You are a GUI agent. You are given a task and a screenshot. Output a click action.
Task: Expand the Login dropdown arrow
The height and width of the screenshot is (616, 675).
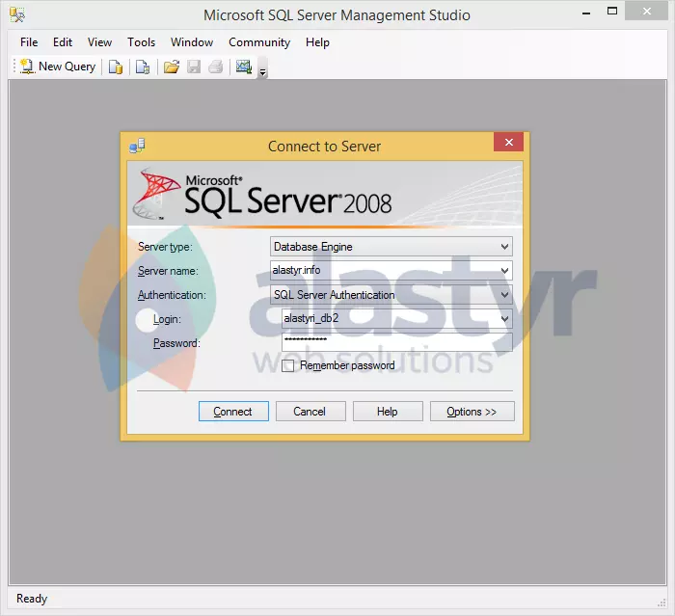[504, 319]
